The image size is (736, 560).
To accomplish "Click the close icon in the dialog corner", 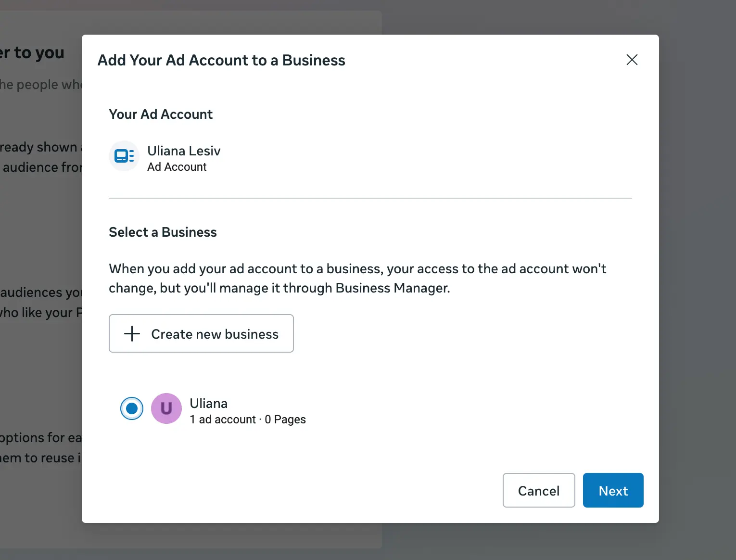I will (632, 60).
